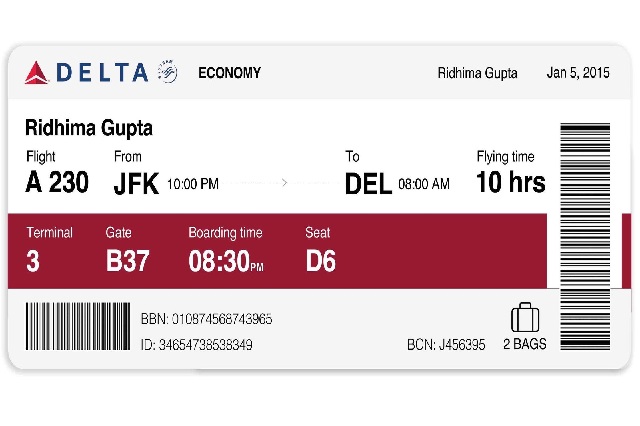Click the red Delta triangle logo
Screen dimensions: 640x426
pos(37,73)
